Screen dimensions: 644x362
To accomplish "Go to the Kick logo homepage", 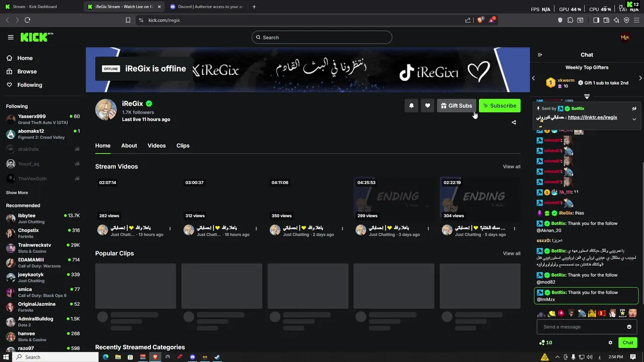I will (36, 37).
